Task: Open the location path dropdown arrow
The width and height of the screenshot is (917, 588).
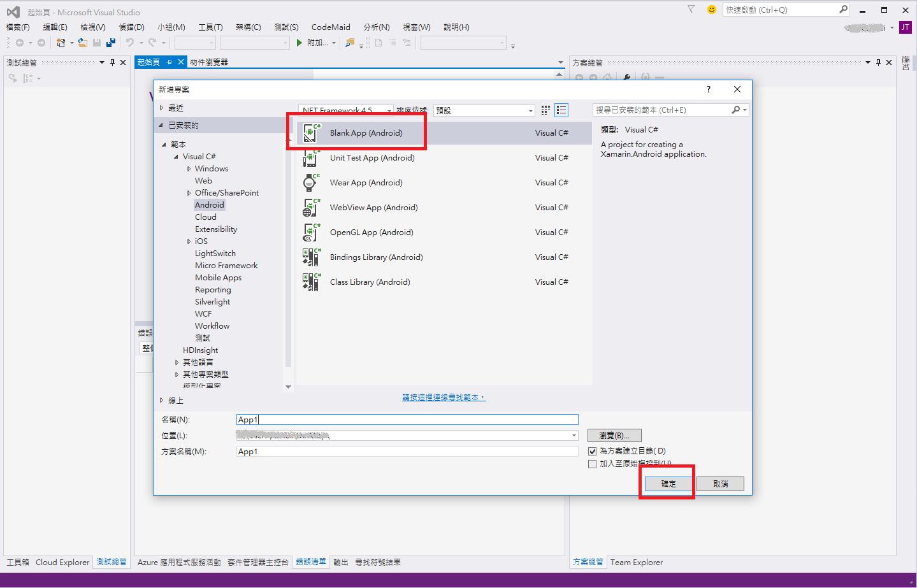Action: 574,436
